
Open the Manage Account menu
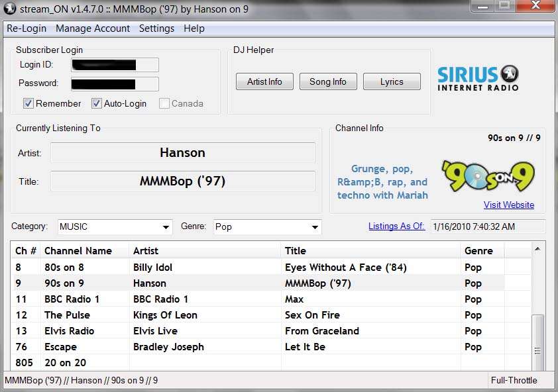(93, 28)
